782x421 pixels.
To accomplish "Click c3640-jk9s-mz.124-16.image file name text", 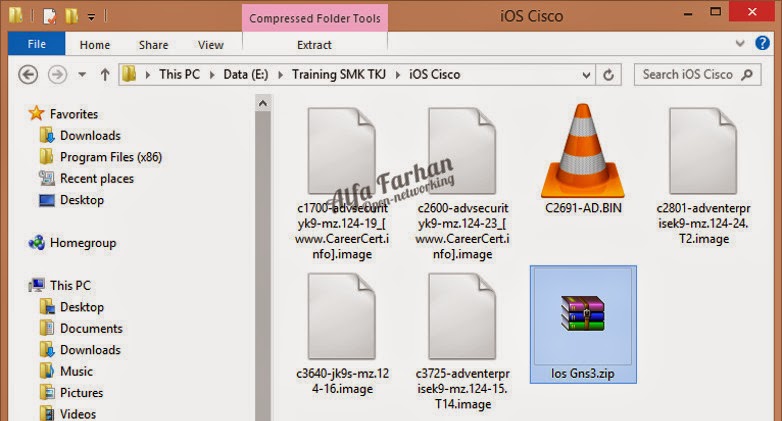I will pos(342,381).
